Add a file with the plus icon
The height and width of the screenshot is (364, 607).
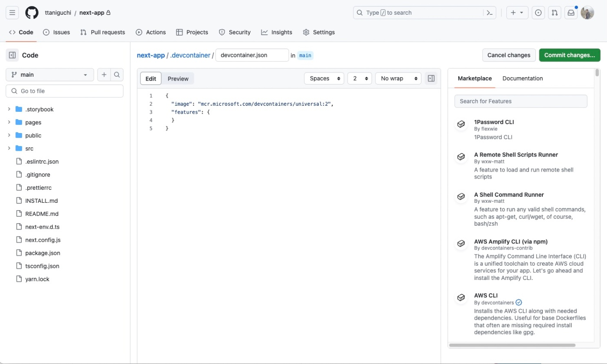pos(104,75)
